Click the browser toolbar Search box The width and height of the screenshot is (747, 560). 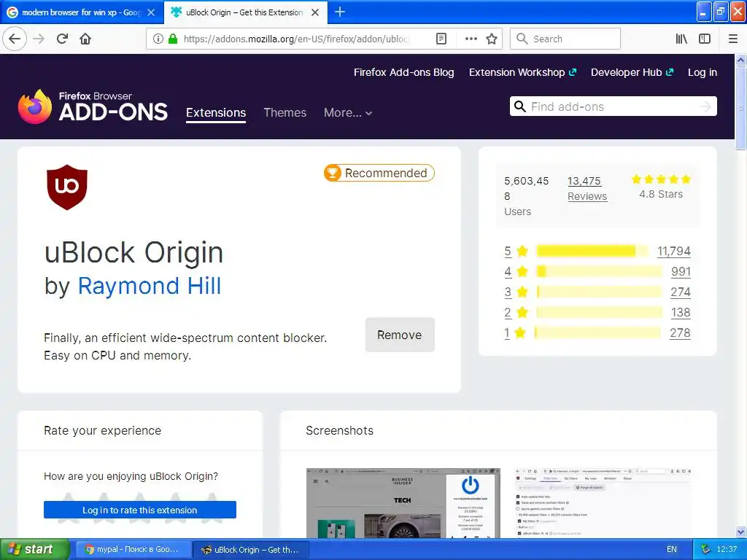[565, 39]
